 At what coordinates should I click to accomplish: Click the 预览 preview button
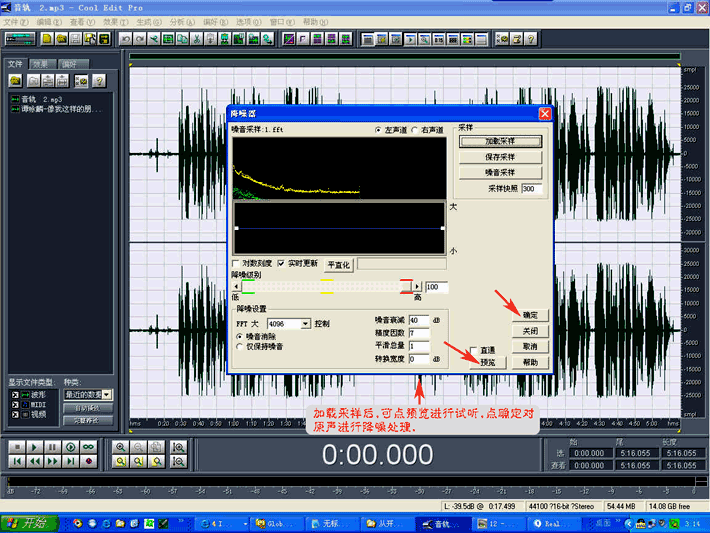click(486, 362)
